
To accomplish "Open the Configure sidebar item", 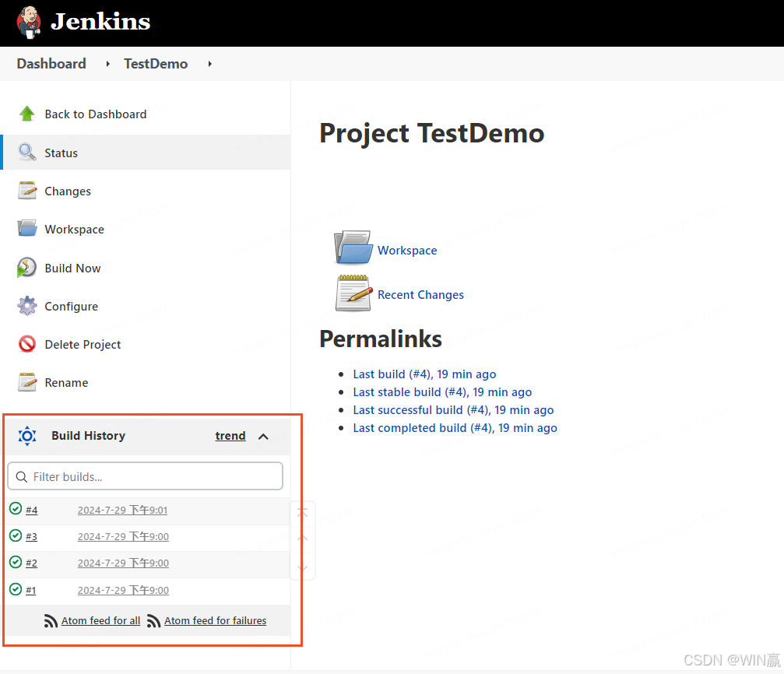I will coord(71,306).
